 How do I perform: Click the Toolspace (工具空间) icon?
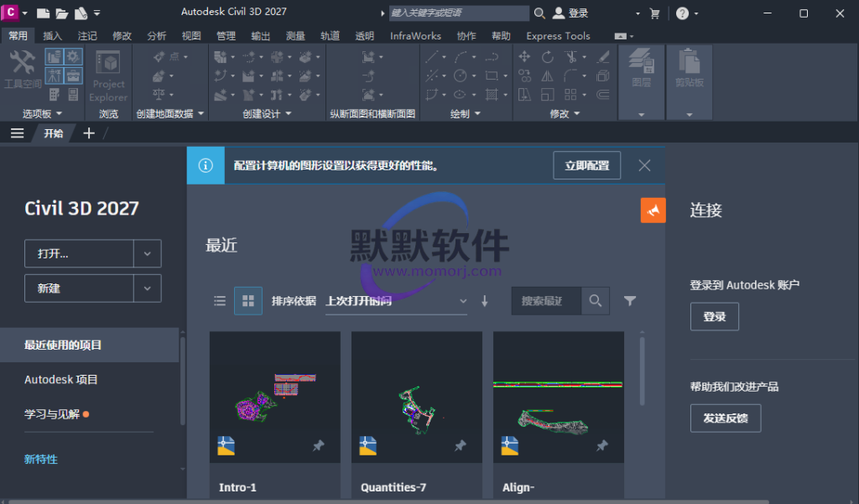pos(22,69)
